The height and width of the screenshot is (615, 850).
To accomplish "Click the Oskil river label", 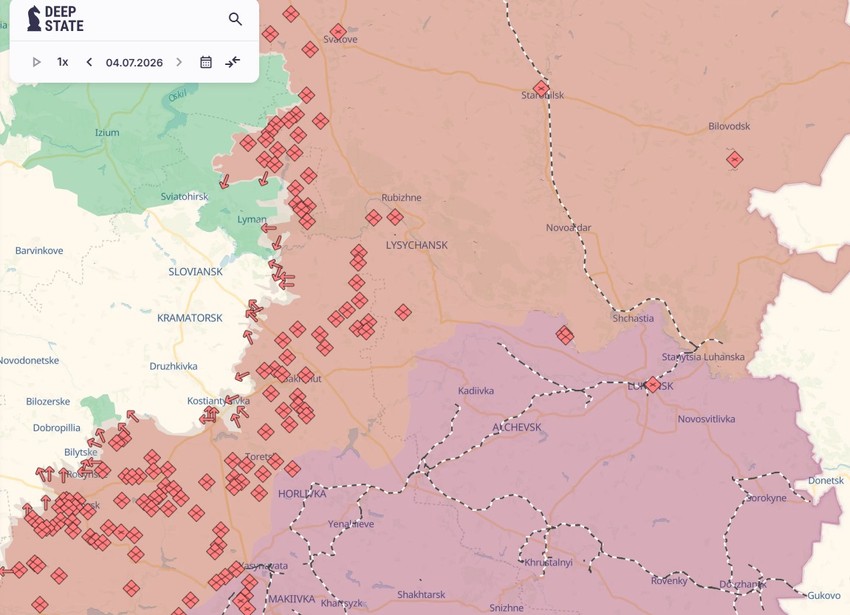I will point(177,95).
